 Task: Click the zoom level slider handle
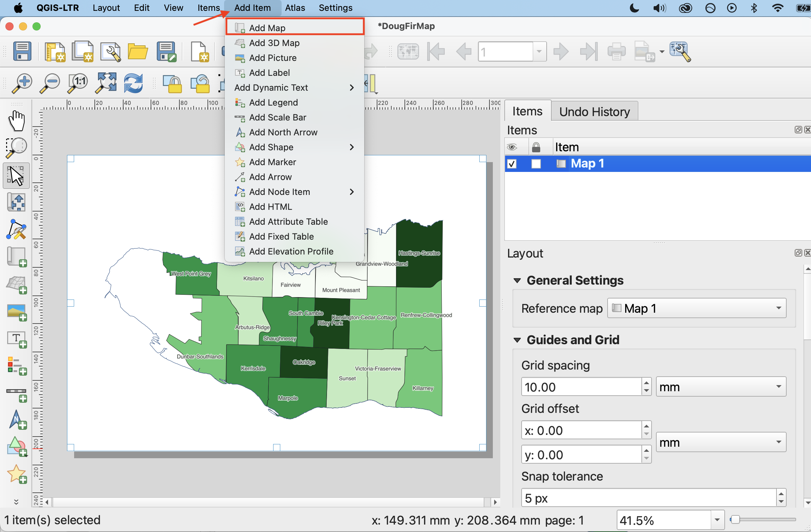coord(736,520)
